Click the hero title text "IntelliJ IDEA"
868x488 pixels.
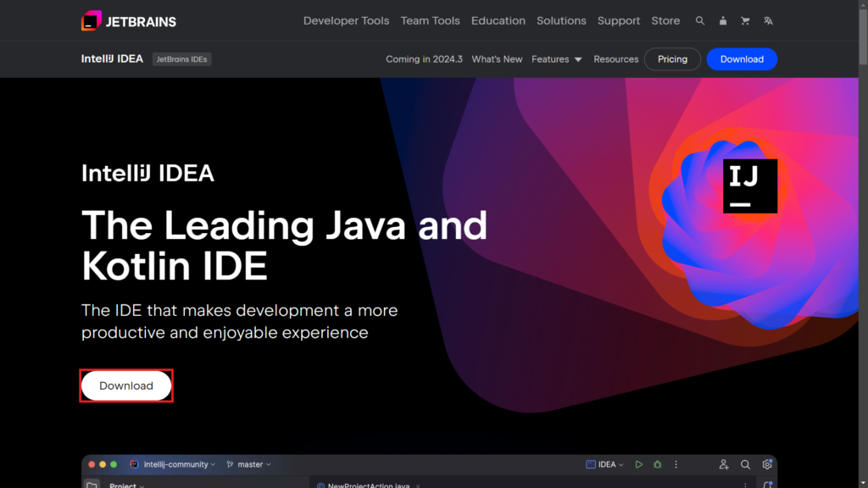click(147, 173)
